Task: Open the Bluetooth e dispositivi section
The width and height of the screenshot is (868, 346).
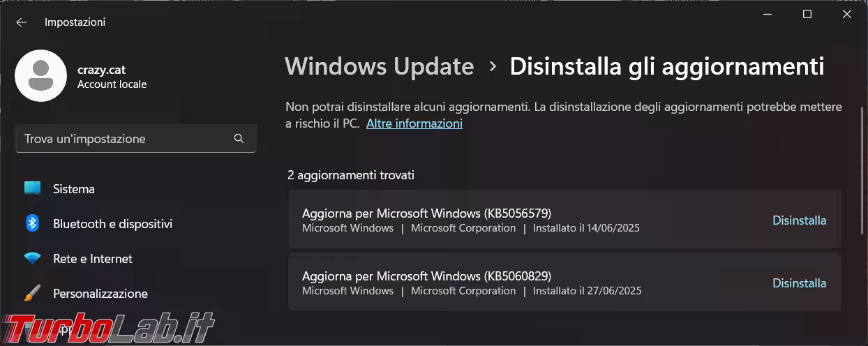Action: pyautogui.click(x=112, y=224)
